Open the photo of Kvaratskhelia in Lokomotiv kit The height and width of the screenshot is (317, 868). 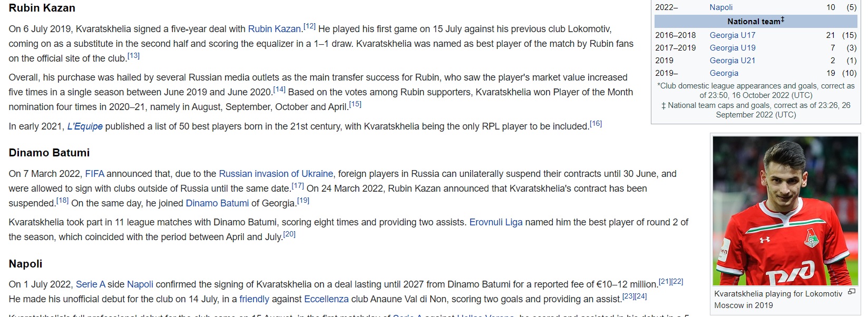pos(785,211)
